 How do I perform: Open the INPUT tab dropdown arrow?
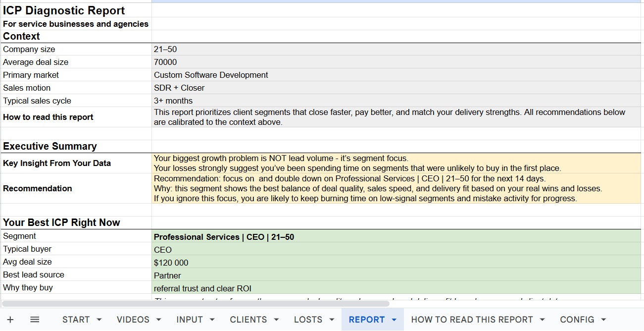[212, 320]
